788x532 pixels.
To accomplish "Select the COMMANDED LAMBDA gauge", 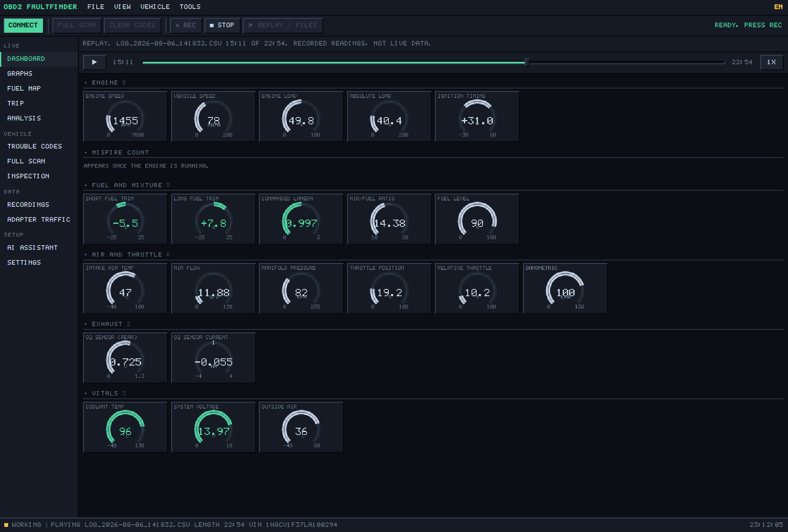I will tap(301, 219).
